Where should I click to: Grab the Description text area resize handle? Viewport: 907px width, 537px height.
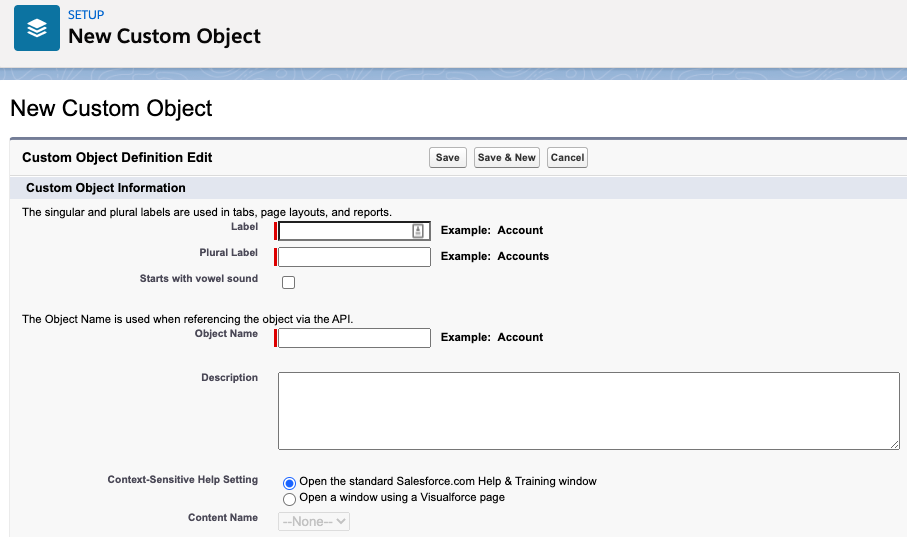[894, 444]
